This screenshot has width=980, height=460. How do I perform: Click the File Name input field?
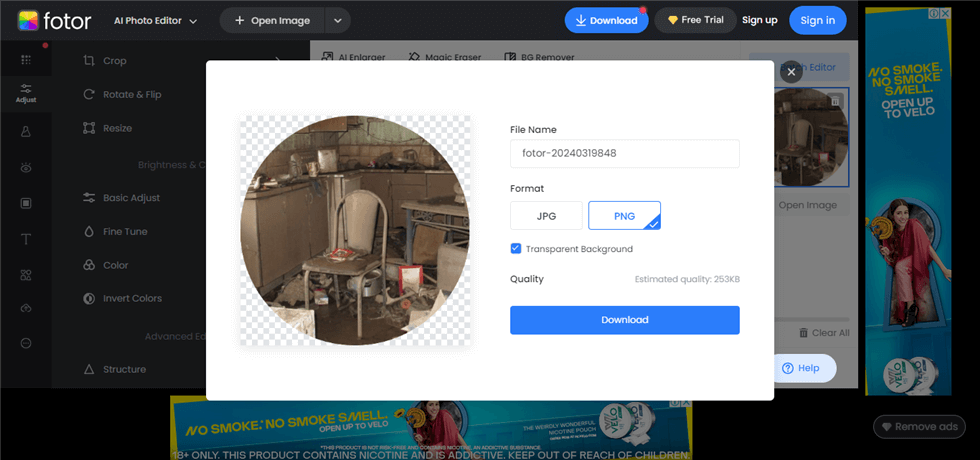[x=624, y=153]
